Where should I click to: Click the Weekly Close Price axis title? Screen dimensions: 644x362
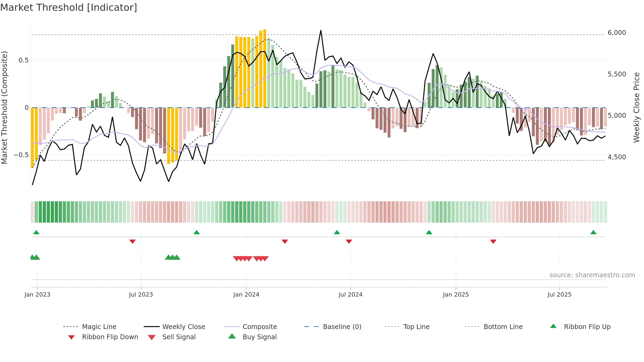[636, 107]
